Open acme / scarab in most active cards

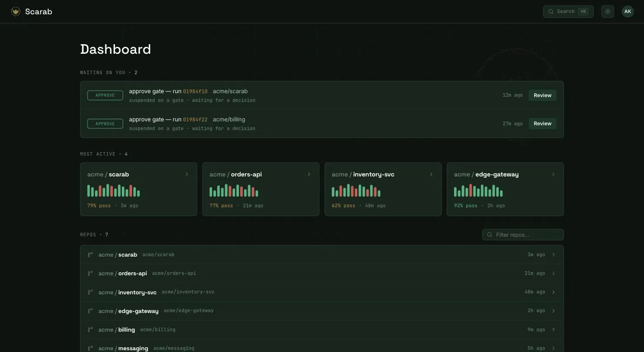(x=108, y=174)
